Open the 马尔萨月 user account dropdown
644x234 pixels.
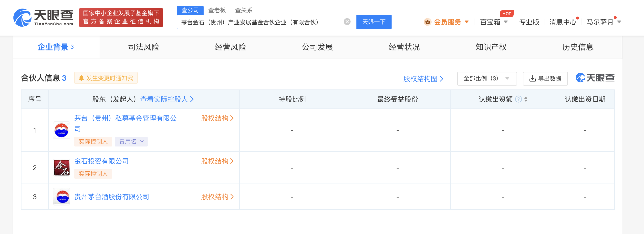[x=619, y=22]
